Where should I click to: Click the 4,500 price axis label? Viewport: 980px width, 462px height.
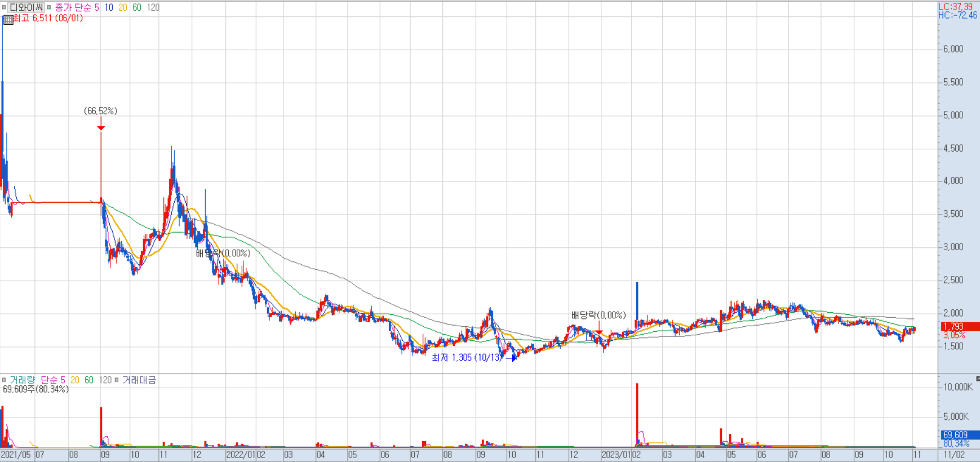coord(953,149)
